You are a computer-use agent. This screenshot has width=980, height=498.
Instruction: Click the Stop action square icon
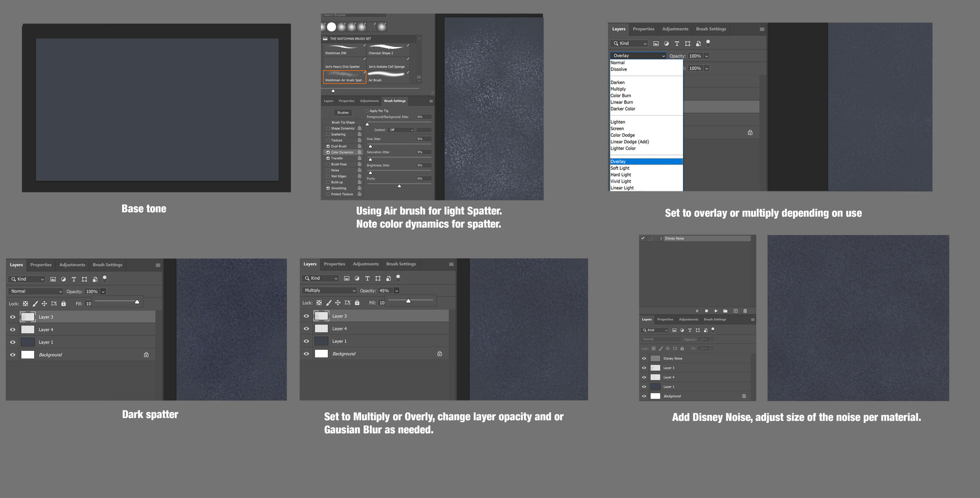697,311
